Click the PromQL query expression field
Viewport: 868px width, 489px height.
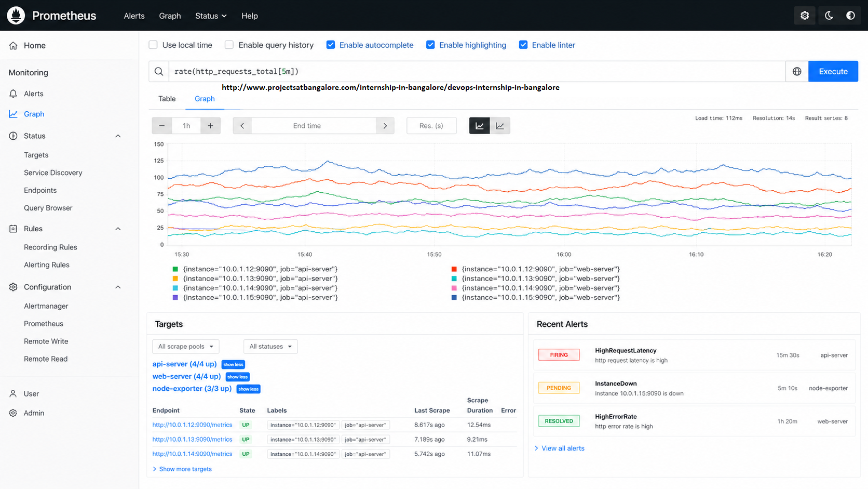coord(477,72)
